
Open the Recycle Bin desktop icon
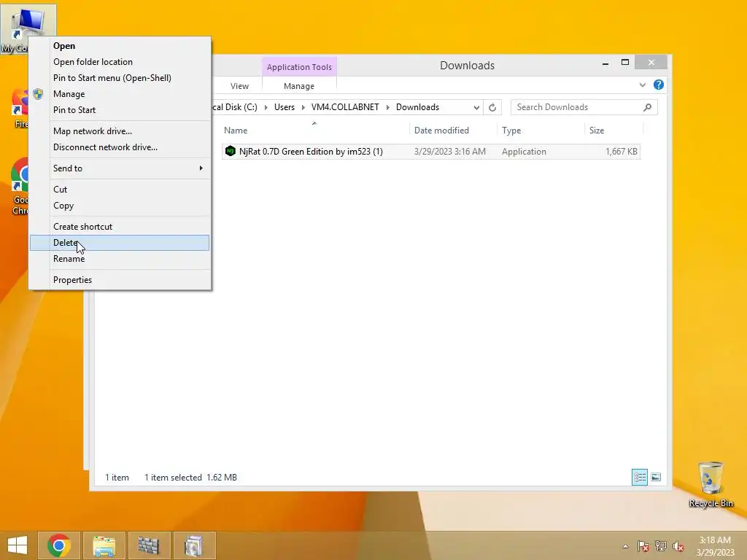(x=711, y=484)
